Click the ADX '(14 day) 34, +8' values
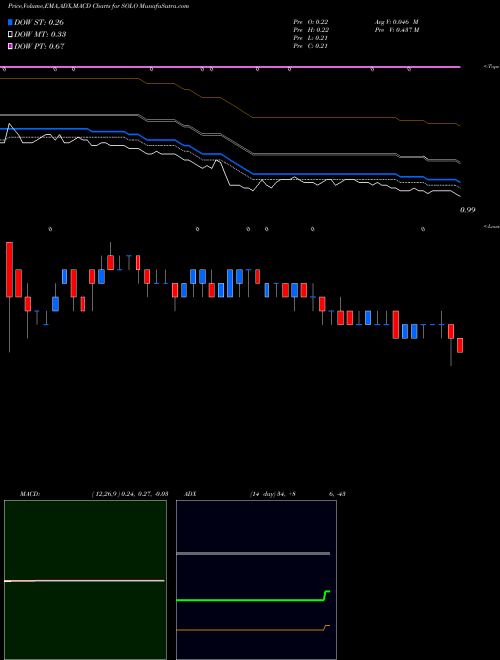Screen dimensions: 500x660 click(x=272, y=494)
